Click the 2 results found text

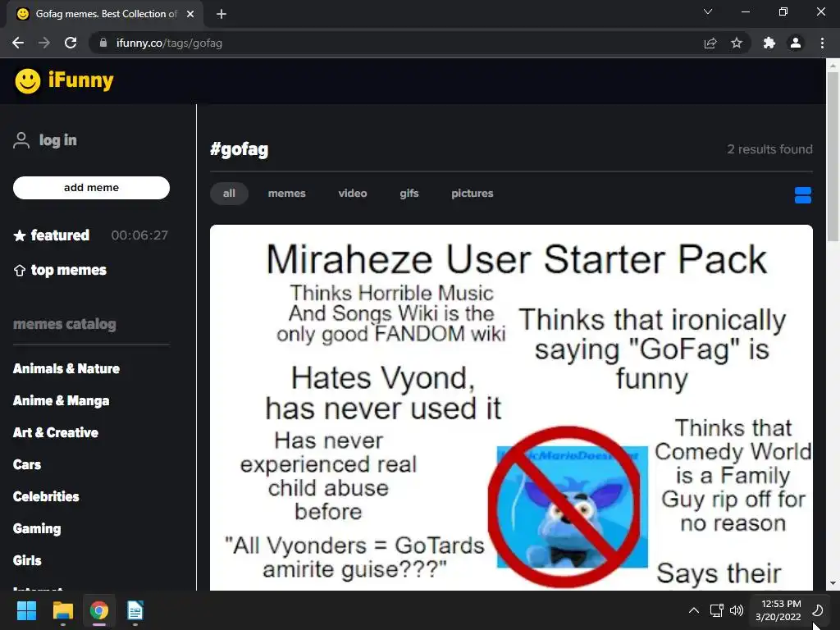pyautogui.click(x=769, y=149)
